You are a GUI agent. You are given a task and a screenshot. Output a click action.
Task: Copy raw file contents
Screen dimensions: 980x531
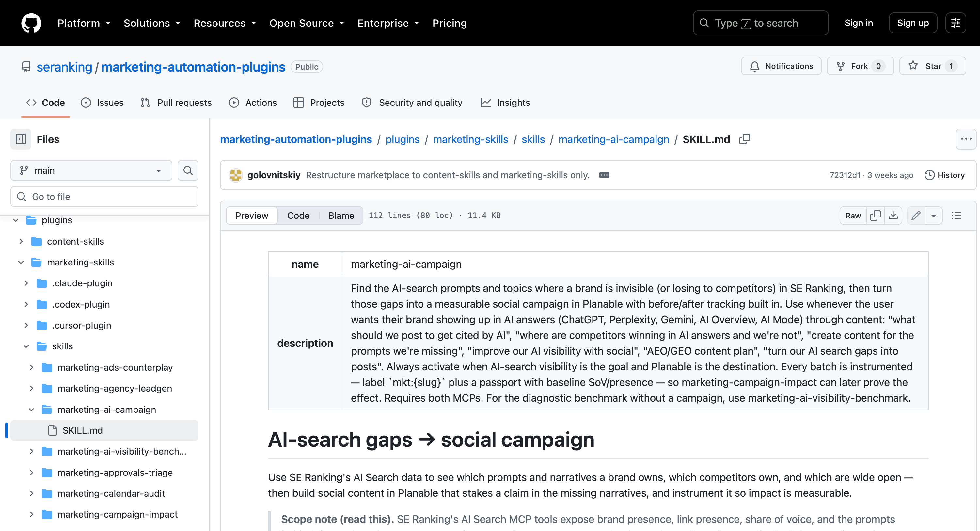[876, 216]
